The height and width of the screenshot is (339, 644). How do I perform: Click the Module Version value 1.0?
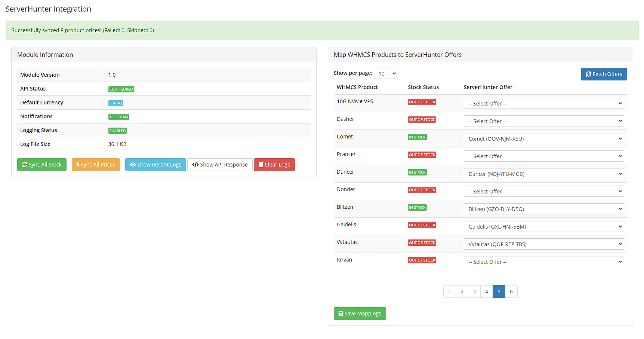coord(112,75)
